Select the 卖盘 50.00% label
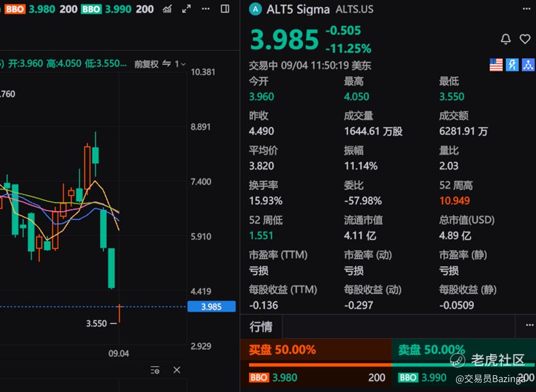This screenshot has height=392, width=536. tap(431, 350)
